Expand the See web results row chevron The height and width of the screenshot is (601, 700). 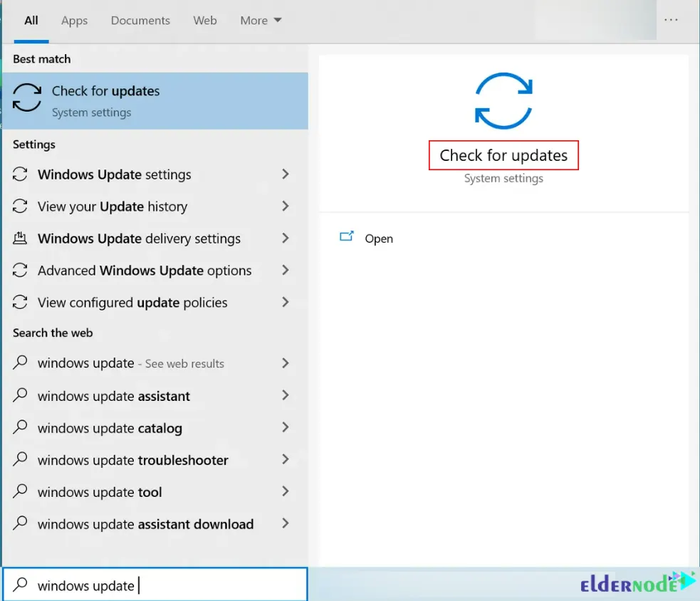point(286,363)
